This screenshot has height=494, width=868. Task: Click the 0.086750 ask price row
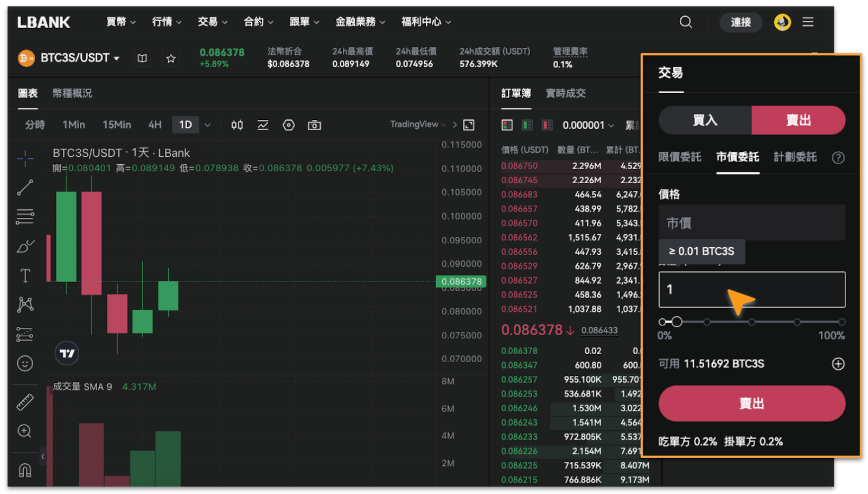point(571,166)
